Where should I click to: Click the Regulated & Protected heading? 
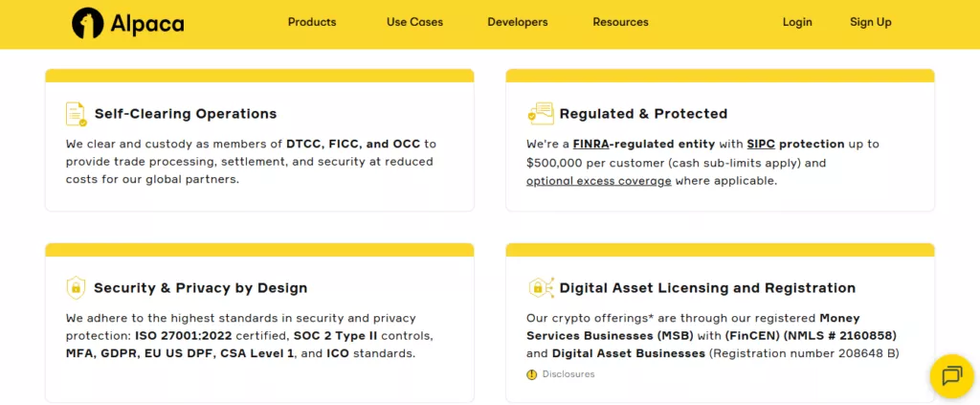pyautogui.click(x=644, y=114)
